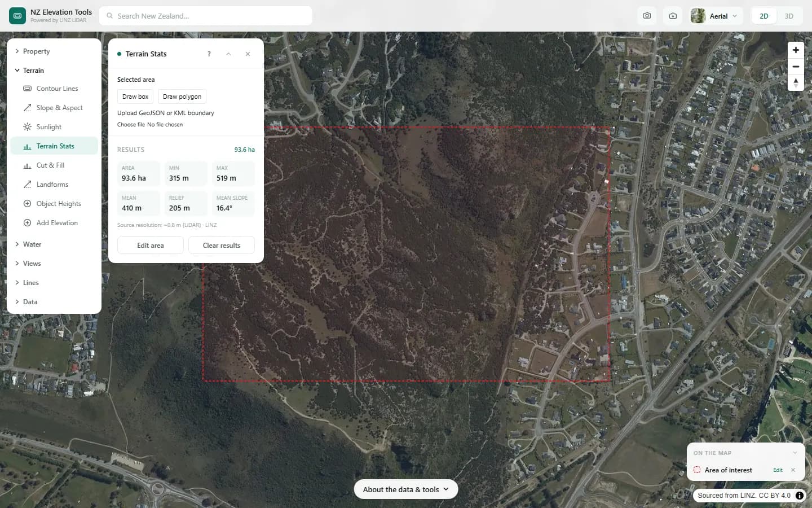Click the Slope & Aspect icon

point(27,108)
